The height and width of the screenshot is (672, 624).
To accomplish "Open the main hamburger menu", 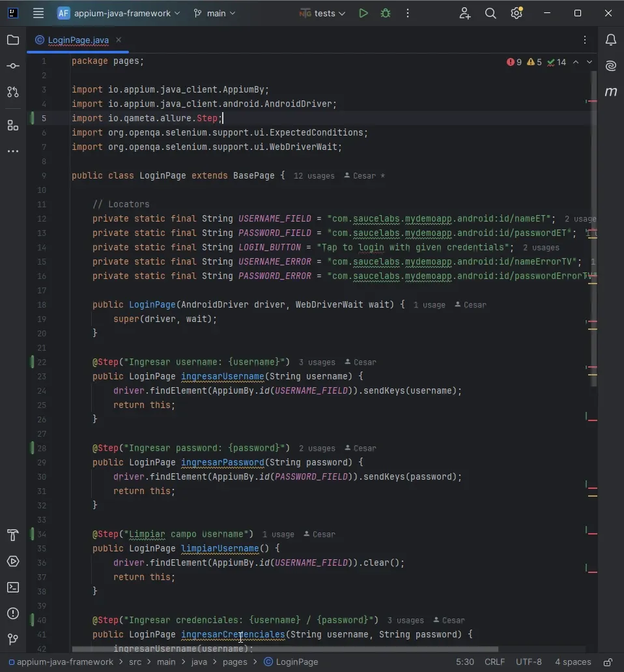I will [x=38, y=13].
